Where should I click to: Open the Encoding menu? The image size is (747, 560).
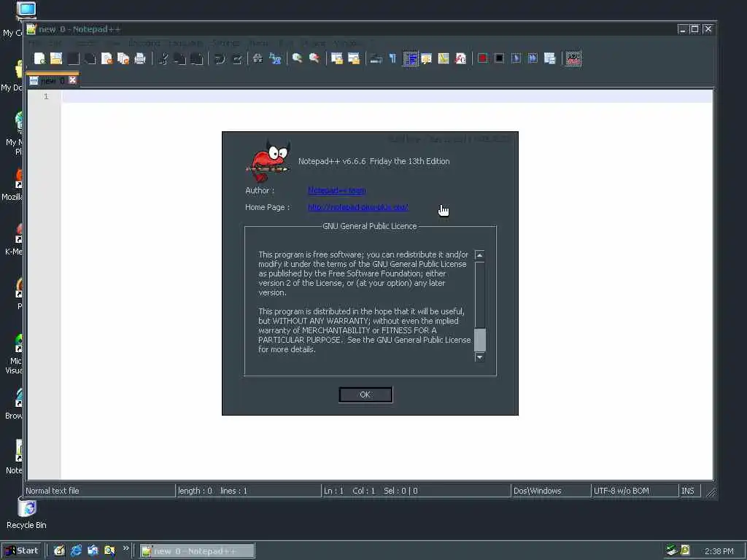(144, 43)
